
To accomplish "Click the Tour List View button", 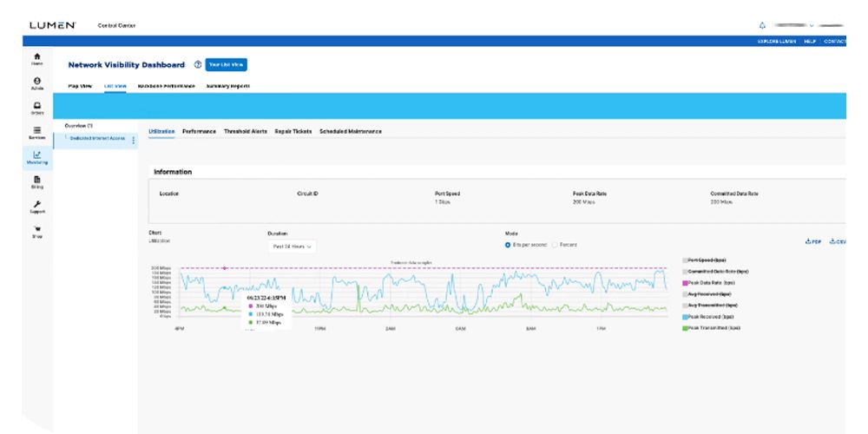I will [227, 65].
